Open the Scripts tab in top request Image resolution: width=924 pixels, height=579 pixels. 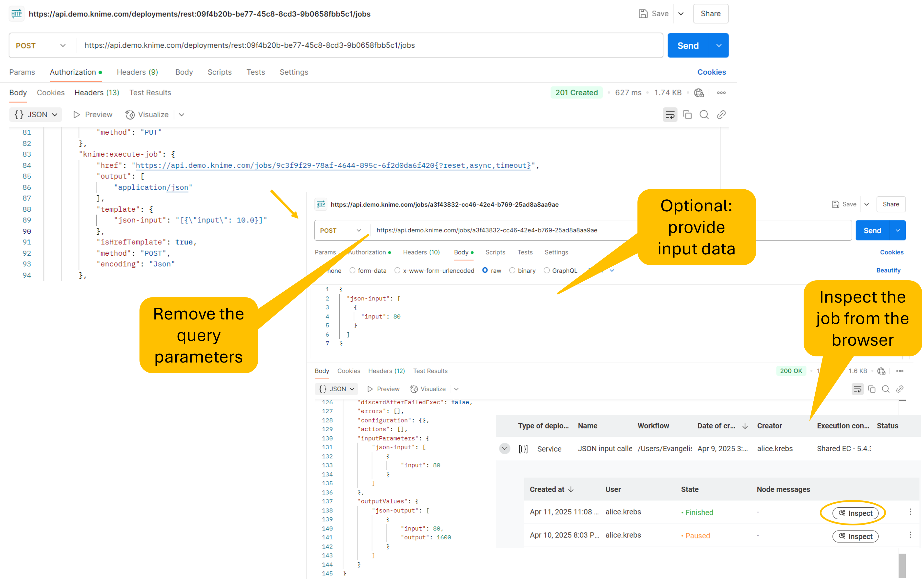pyautogui.click(x=219, y=72)
